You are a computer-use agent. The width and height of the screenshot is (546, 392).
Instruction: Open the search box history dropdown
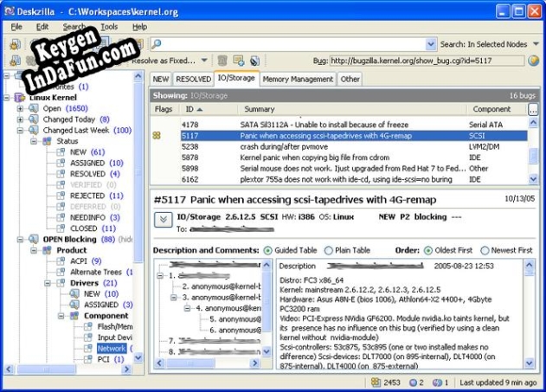pos(431,44)
